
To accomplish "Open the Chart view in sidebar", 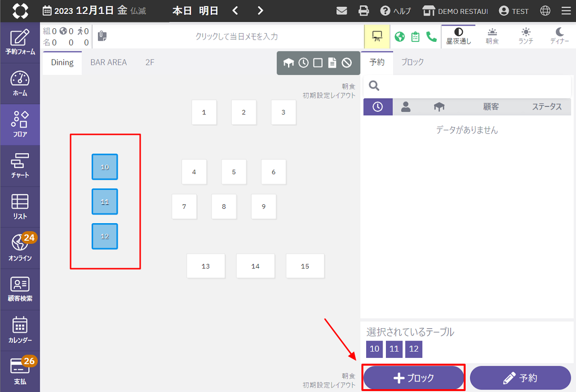I will [20, 166].
